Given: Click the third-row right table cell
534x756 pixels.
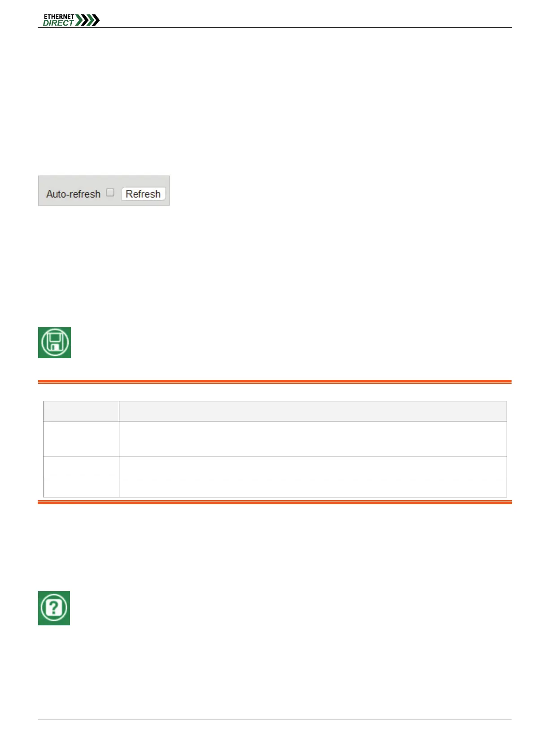Looking at the screenshot, I should [x=313, y=467].
